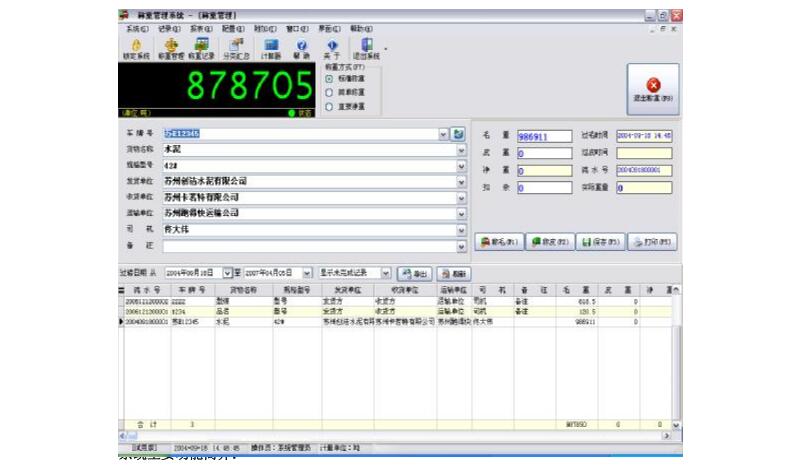This screenshot has width=788, height=470.
Task: Select the second weighing mode radio button
Action: 329,92
